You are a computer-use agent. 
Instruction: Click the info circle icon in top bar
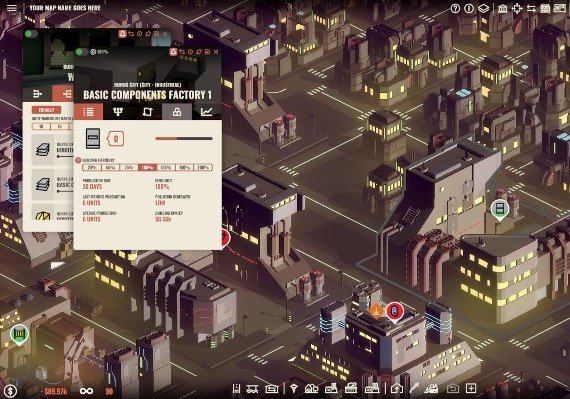tap(469, 8)
